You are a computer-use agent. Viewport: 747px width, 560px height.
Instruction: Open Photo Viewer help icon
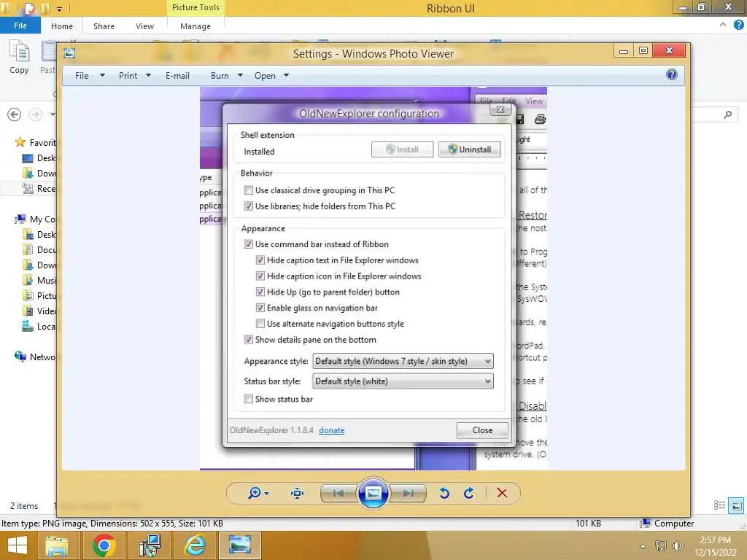(x=672, y=74)
